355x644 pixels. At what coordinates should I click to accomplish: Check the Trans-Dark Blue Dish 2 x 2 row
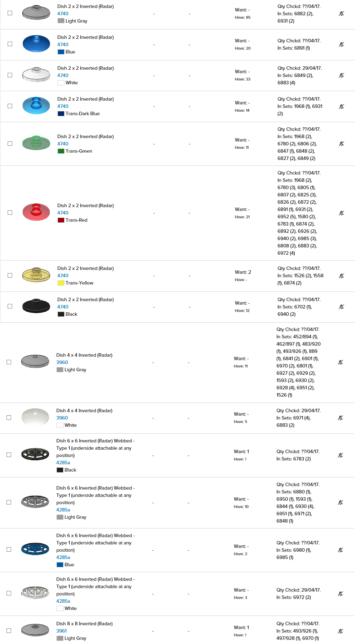[x=10, y=106]
